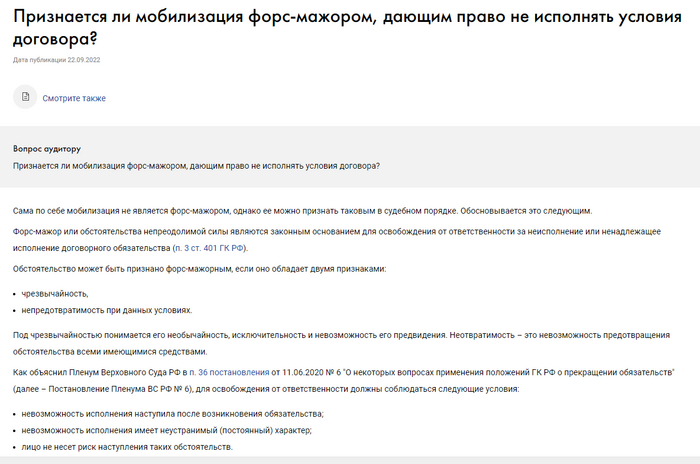700x464 pixels.
Task: Click the bullet item чрезвычайность
Action: [x=55, y=294]
